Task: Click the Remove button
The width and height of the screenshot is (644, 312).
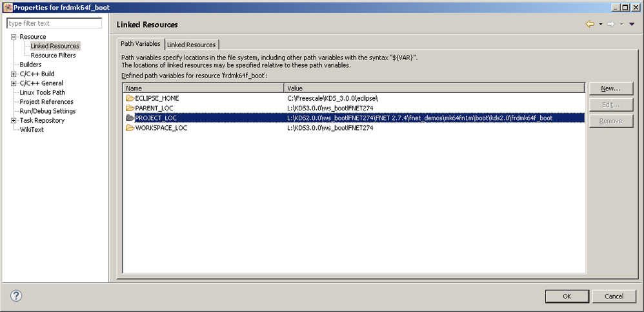Action: 610,121
